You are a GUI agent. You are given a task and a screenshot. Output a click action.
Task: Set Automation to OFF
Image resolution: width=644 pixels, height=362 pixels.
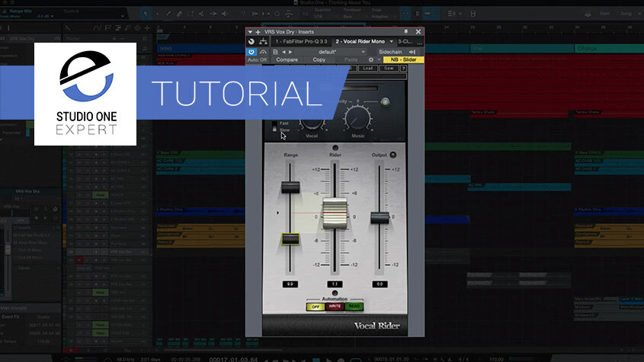315,306
